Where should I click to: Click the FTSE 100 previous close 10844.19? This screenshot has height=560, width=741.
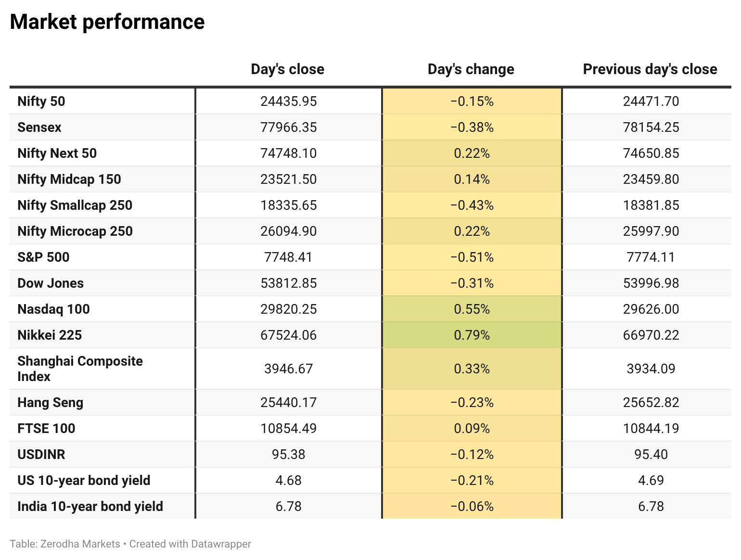click(x=651, y=429)
